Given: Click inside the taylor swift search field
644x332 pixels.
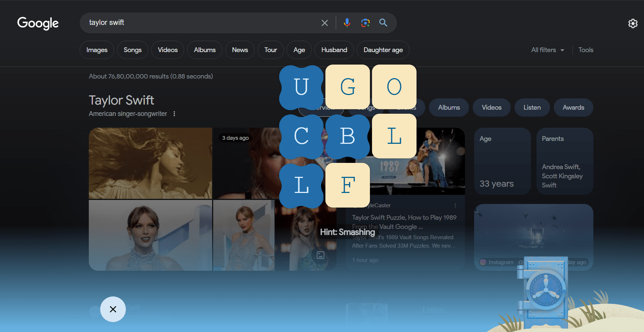Looking at the screenshot, I should [202, 23].
